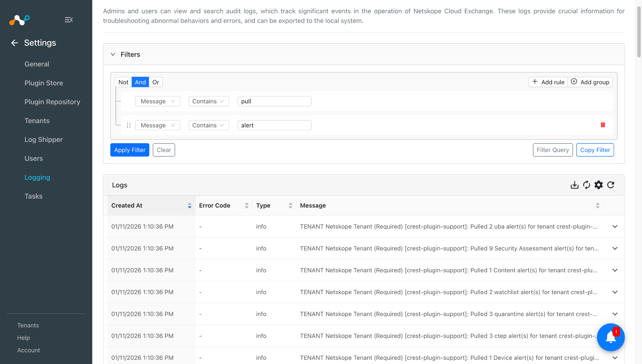Select the And condition
This screenshot has height=364, width=642.
click(140, 82)
